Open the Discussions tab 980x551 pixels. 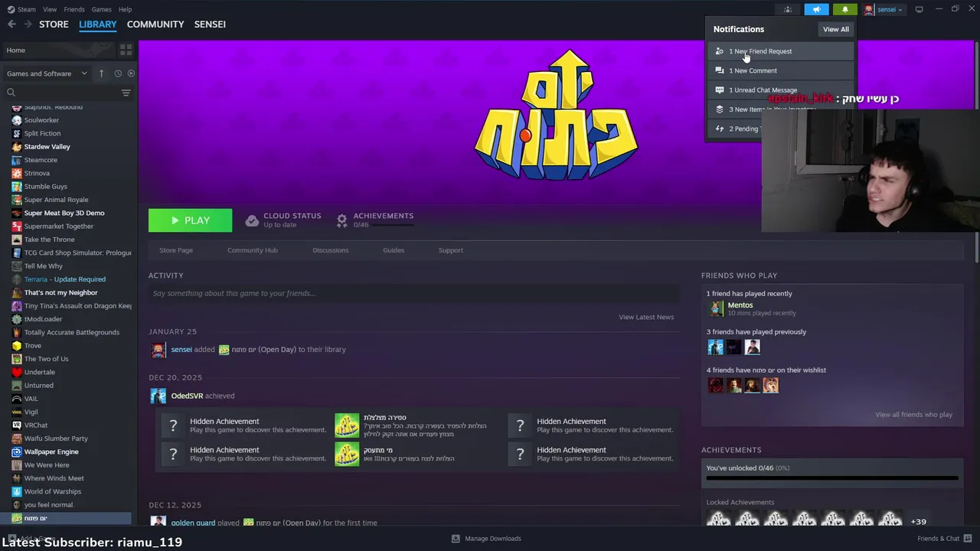(331, 250)
